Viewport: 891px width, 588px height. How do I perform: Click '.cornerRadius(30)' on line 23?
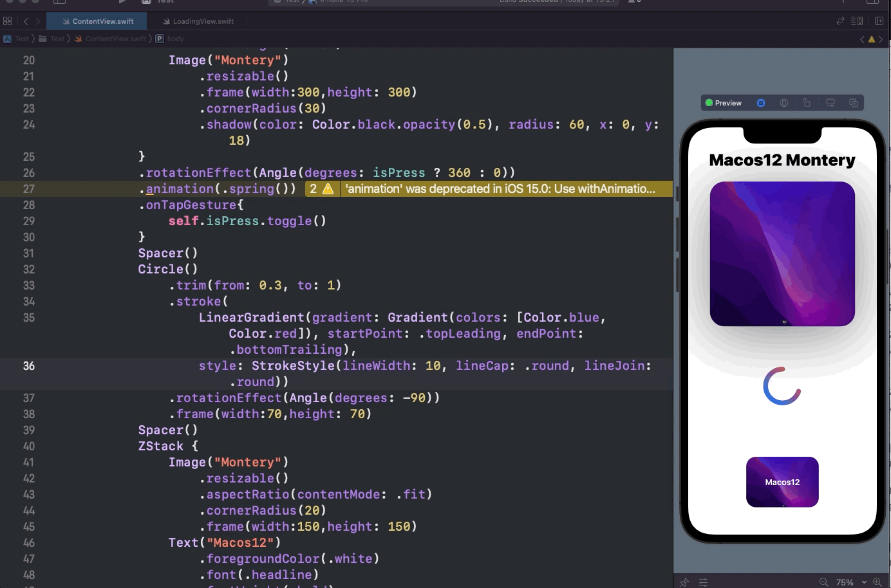pyautogui.click(x=263, y=108)
